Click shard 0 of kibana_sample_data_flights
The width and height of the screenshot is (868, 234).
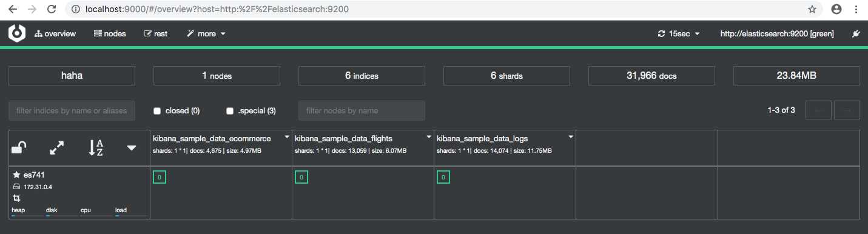tap(301, 177)
